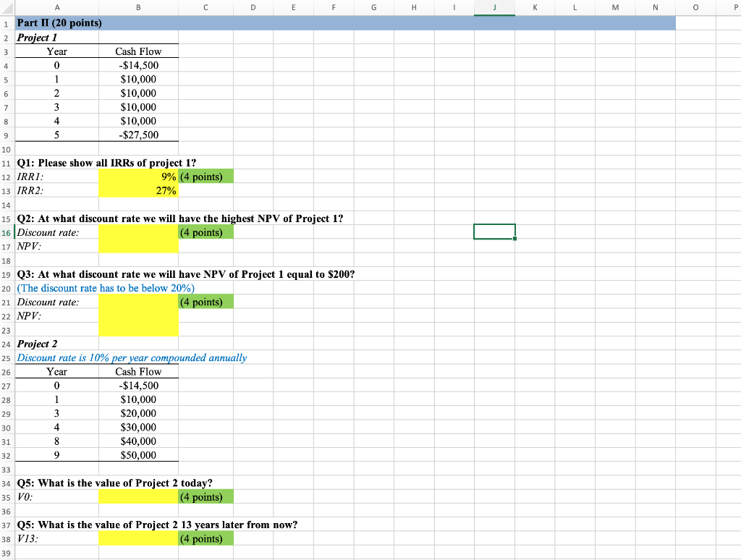Select the yellow V13 answer cell
The image size is (741, 560).
(x=138, y=538)
